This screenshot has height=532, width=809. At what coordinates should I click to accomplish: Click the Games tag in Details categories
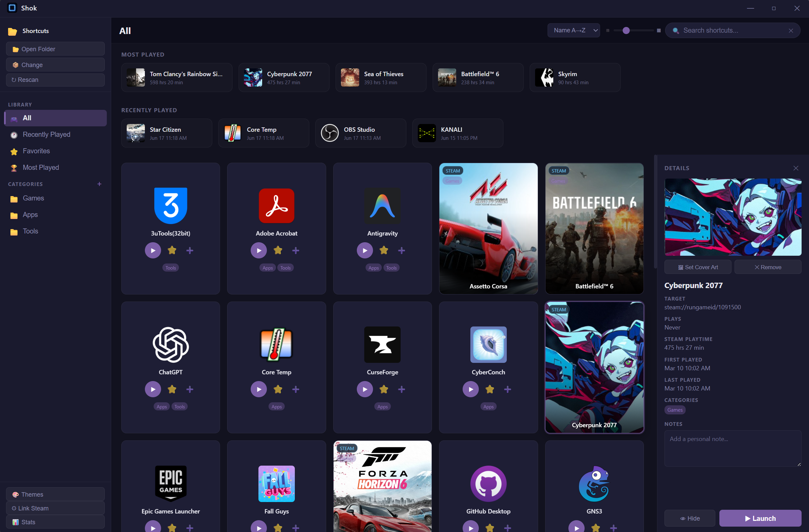[675, 410]
